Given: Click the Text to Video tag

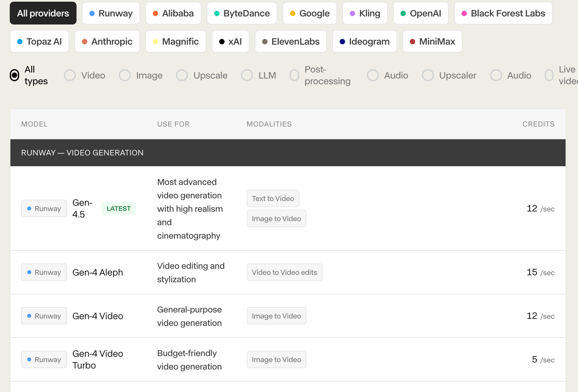Looking at the screenshot, I should pyautogui.click(x=273, y=198).
